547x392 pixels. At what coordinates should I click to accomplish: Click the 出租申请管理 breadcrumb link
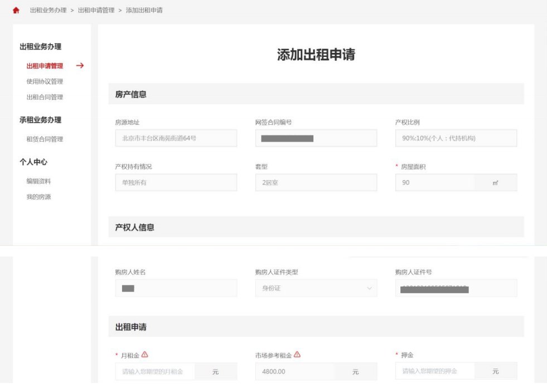point(96,11)
